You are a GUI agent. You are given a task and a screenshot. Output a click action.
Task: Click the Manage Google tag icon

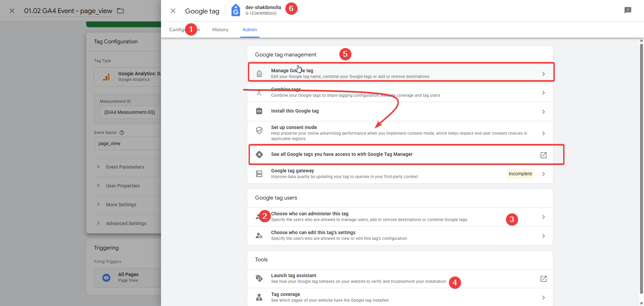click(x=259, y=74)
